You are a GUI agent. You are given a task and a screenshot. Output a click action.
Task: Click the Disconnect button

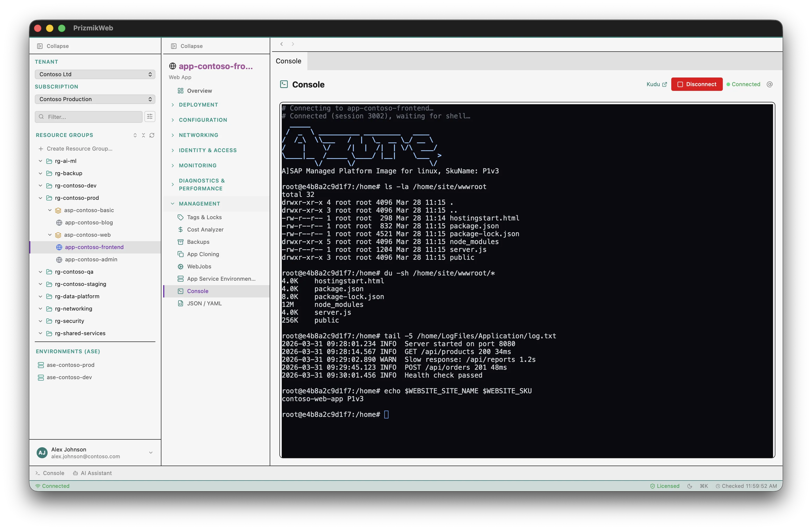(x=697, y=84)
